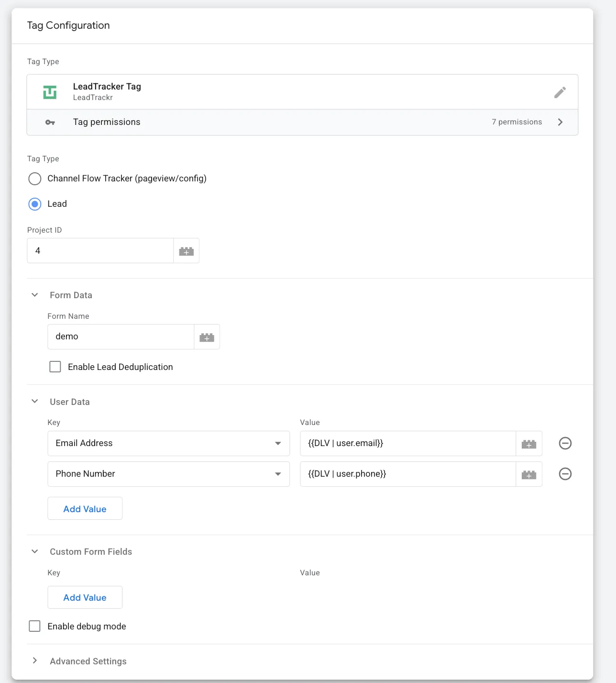Viewport: 616px width, 683px height.
Task: Open the 7 permissions details
Action: 517,122
